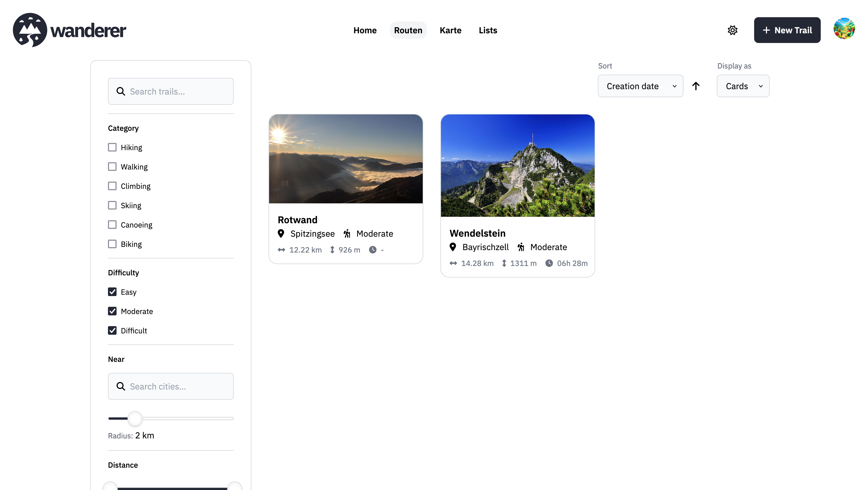Click the distance arrows icon on Rotwand card
This screenshot has width=868, height=490.
281,250
